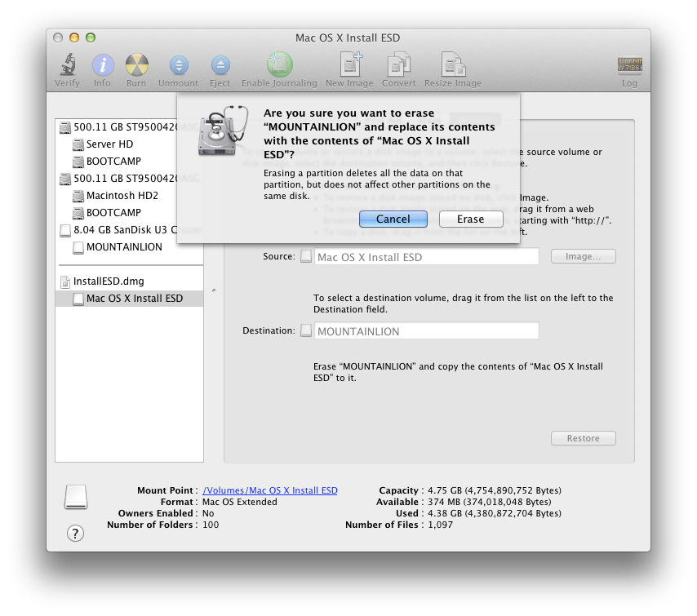Select Macintosh HD2 volume
Image resolution: width=697 pixels, height=616 pixels.
[x=122, y=196]
